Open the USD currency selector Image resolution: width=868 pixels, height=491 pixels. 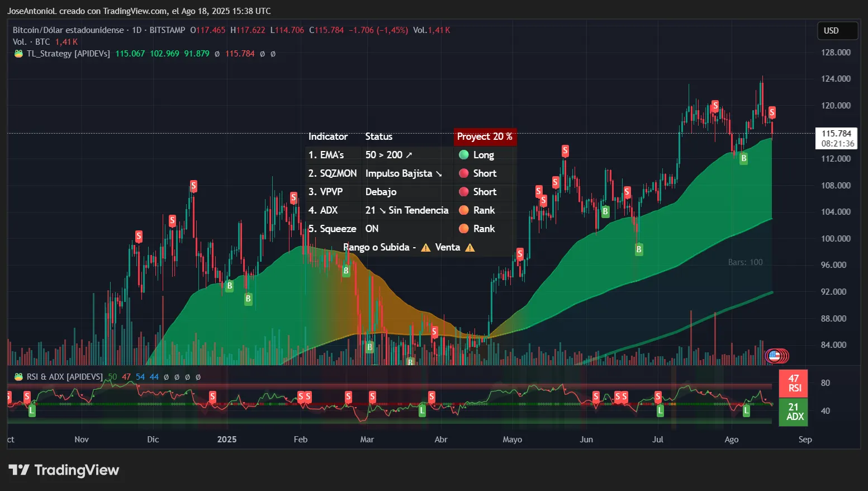coord(836,31)
